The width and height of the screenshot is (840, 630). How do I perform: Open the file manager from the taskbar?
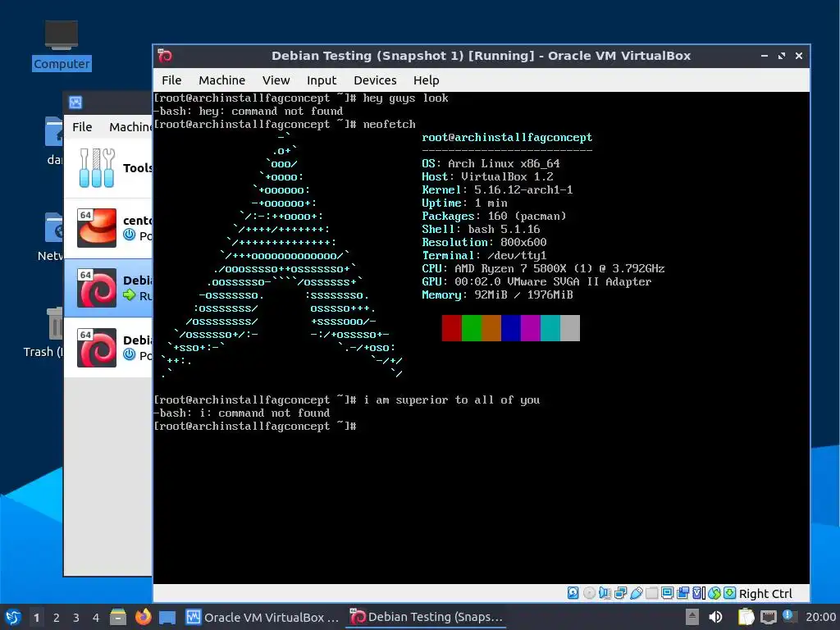(x=118, y=617)
